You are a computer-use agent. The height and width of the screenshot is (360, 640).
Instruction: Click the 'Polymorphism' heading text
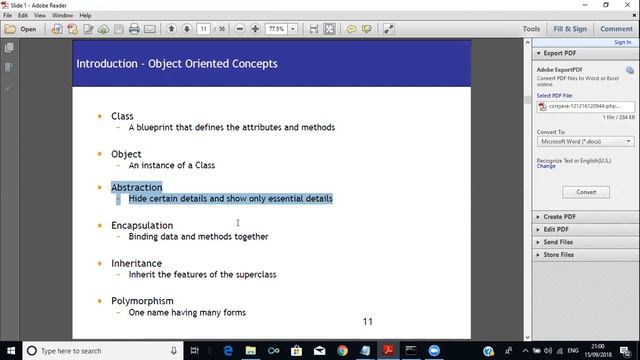tap(142, 301)
